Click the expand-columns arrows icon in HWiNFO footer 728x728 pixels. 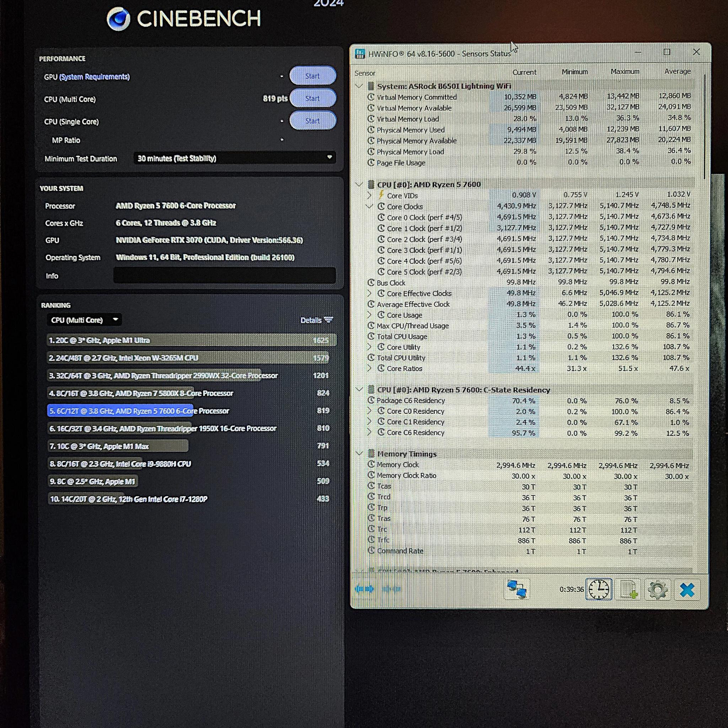(364, 589)
